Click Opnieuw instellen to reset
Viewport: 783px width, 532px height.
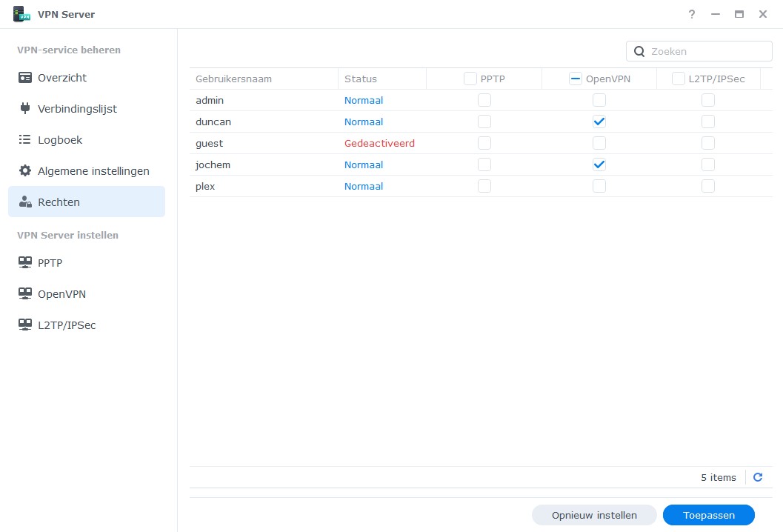pyautogui.click(x=594, y=515)
